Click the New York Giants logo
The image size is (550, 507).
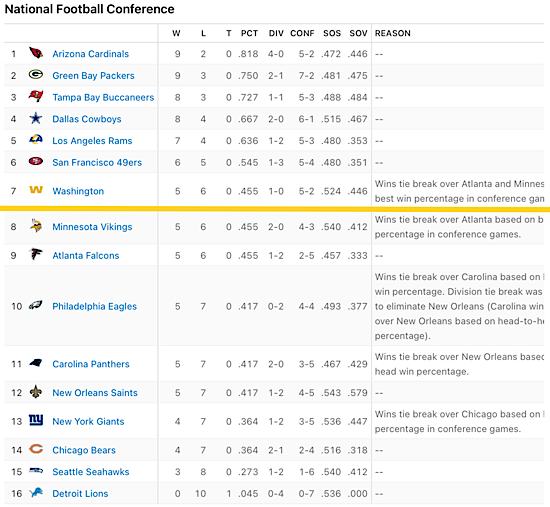[36, 420]
